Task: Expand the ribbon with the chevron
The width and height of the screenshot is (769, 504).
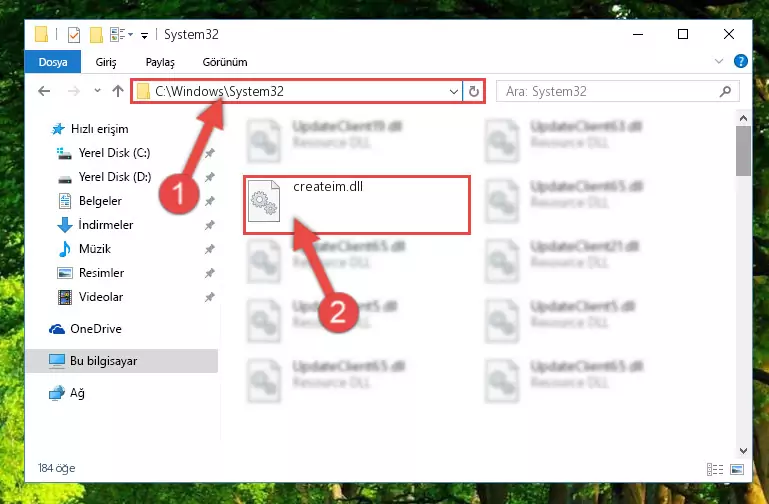Action: tap(718, 61)
